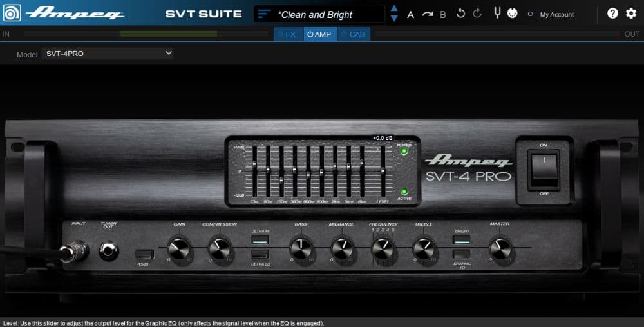This screenshot has width=644, height=327.
Task: Click the graphic EQ LEVEL slider
Action: tap(383, 171)
